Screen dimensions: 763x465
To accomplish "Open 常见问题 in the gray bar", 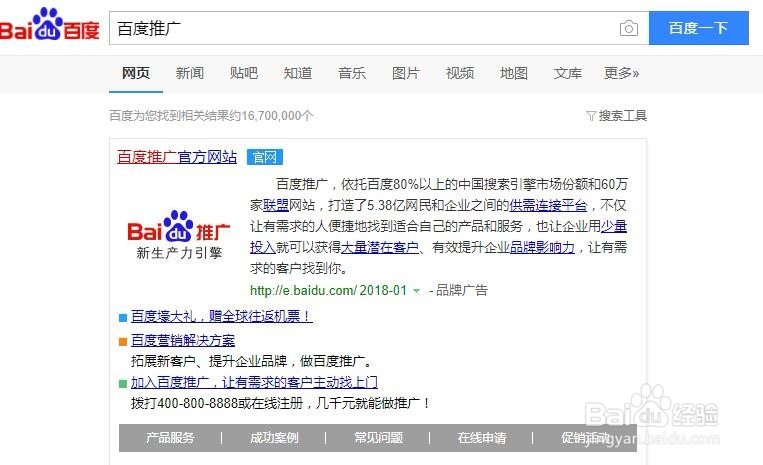I will [x=378, y=438].
